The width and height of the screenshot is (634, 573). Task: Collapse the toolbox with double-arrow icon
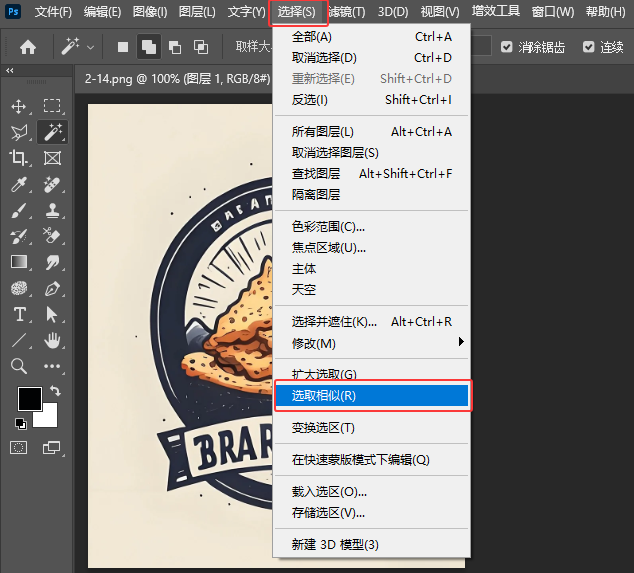(10, 70)
